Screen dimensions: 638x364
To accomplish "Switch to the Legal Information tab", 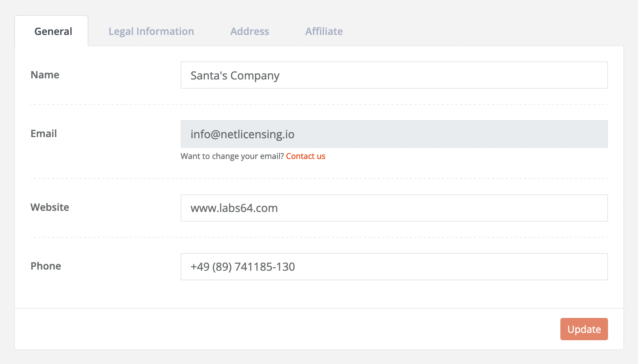I will click(151, 31).
